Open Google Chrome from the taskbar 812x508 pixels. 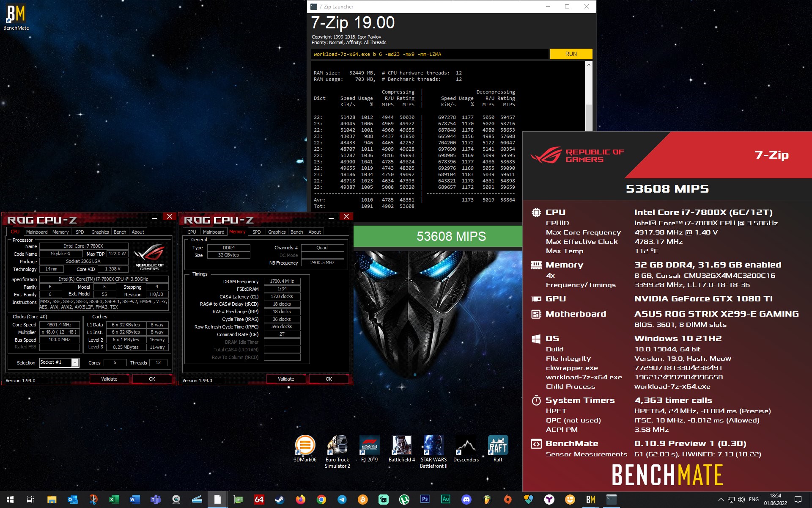pos(321,500)
